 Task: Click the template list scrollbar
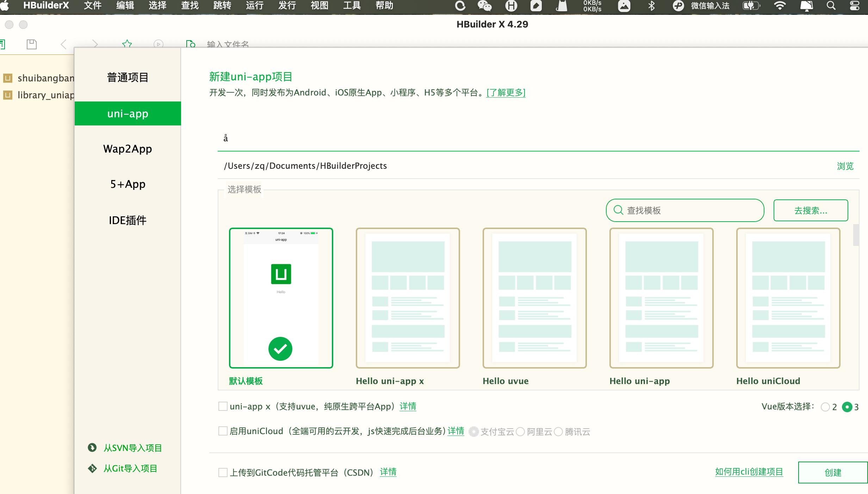click(856, 235)
